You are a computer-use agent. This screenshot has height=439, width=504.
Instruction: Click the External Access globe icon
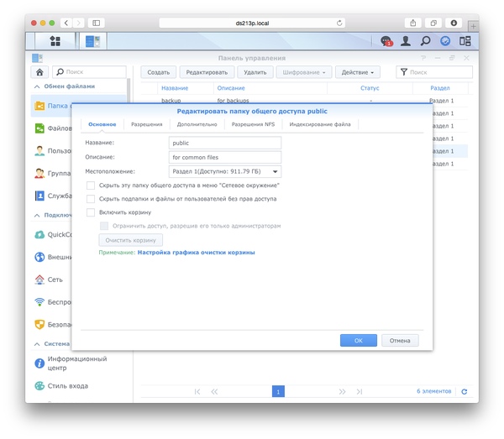tap(39, 257)
